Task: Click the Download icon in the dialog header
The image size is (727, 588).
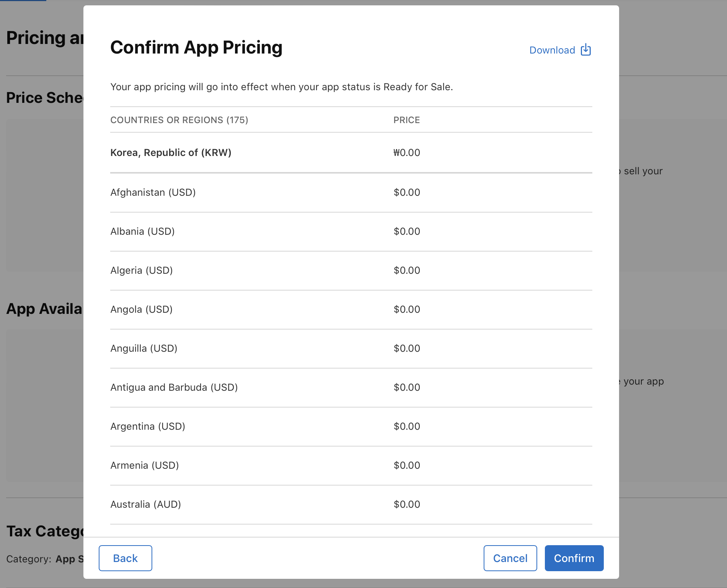Action: (x=585, y=50)
